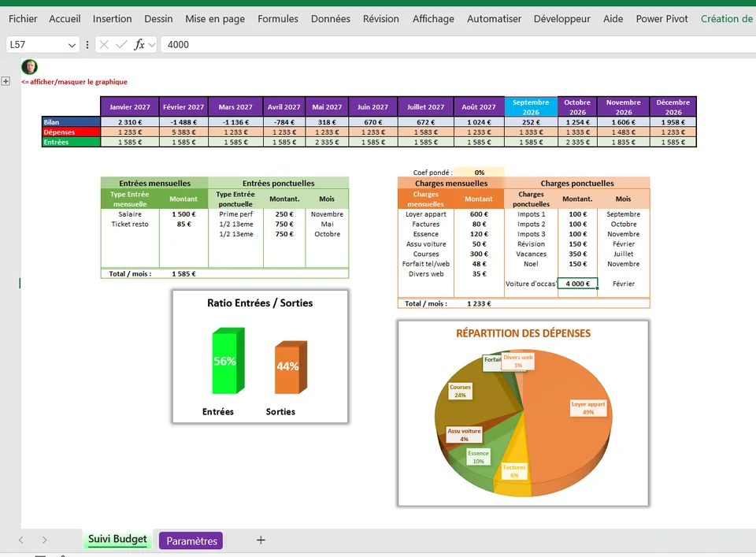The width and height of the screenshot is (756, 557).
Task: Open the Fichier menu
Action: 23,19
